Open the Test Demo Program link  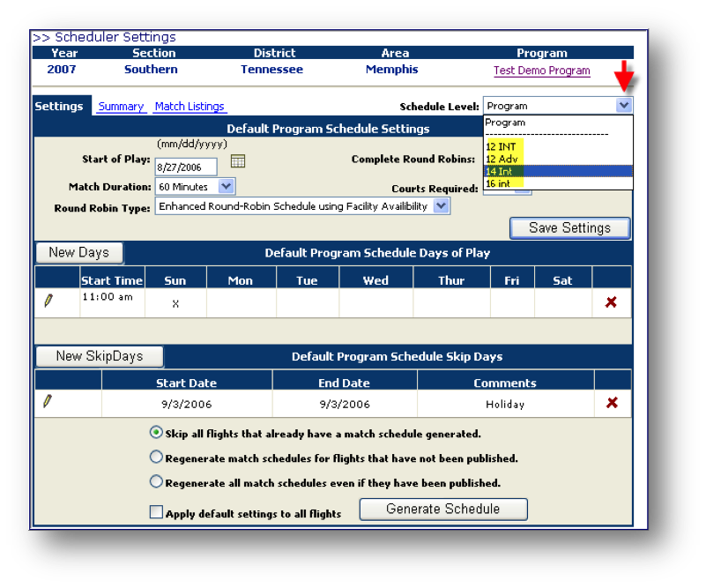(542, 71)
